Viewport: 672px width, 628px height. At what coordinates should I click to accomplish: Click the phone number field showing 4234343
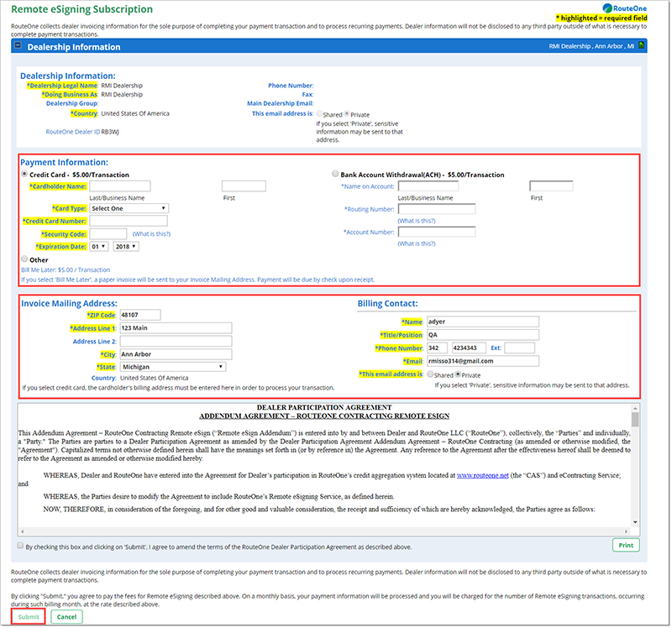tap(469, 348)
